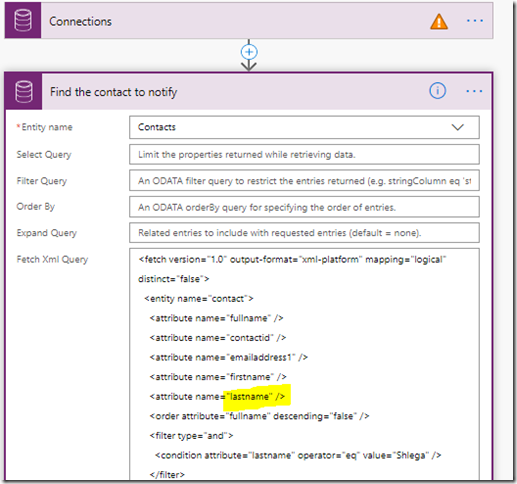Click the entity name contact line
The height and width of the screenshot is (484, 517).
click(199, 298)
